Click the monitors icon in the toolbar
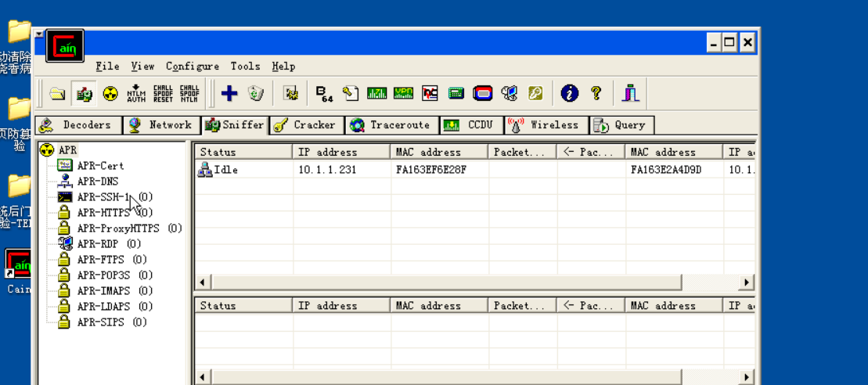This screenshot has height=385, width=868. coord(510,93)
